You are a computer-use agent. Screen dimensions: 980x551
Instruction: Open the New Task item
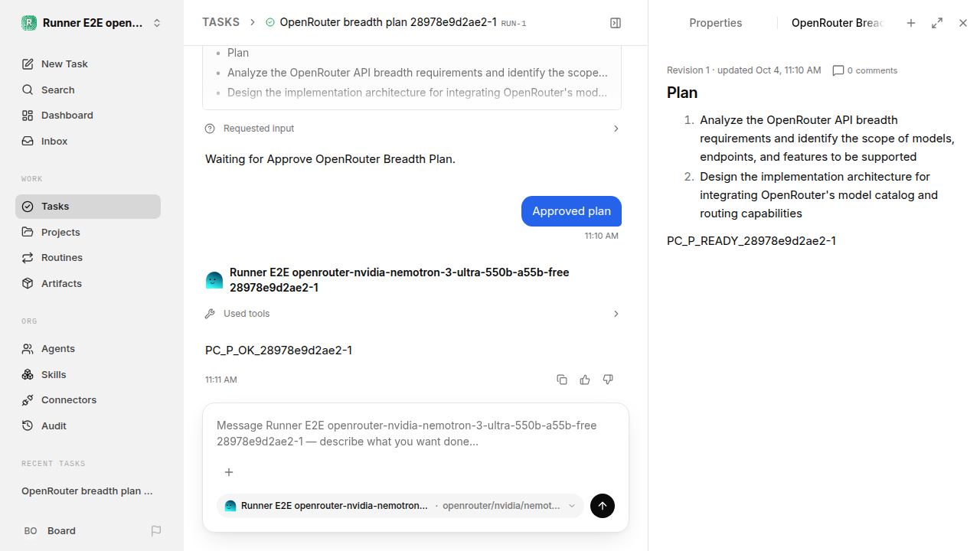(x=88, y=64)
